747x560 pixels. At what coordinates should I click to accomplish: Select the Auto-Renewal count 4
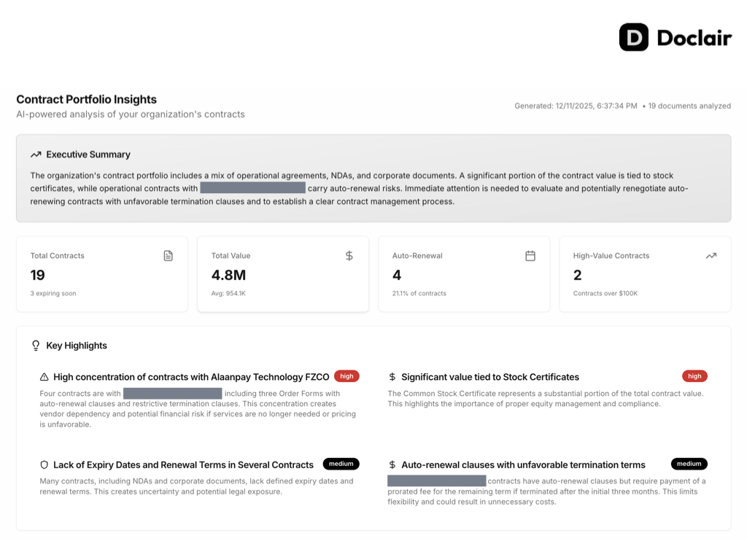tap(397, 275)
